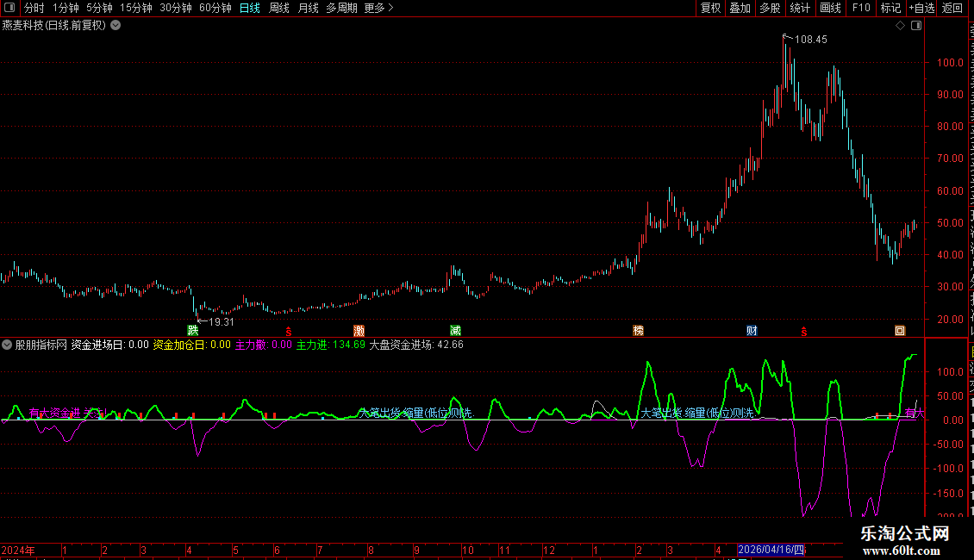Click month 7 on the time axis

319,550
